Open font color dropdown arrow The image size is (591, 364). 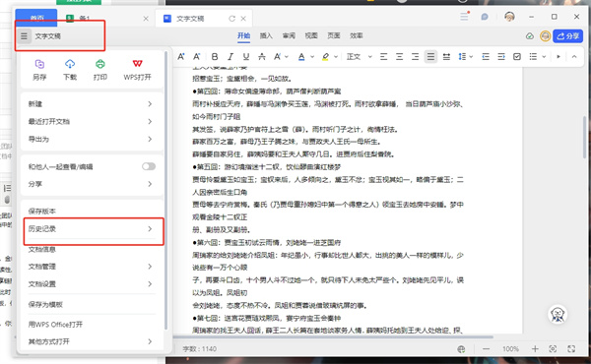[312, 57]
